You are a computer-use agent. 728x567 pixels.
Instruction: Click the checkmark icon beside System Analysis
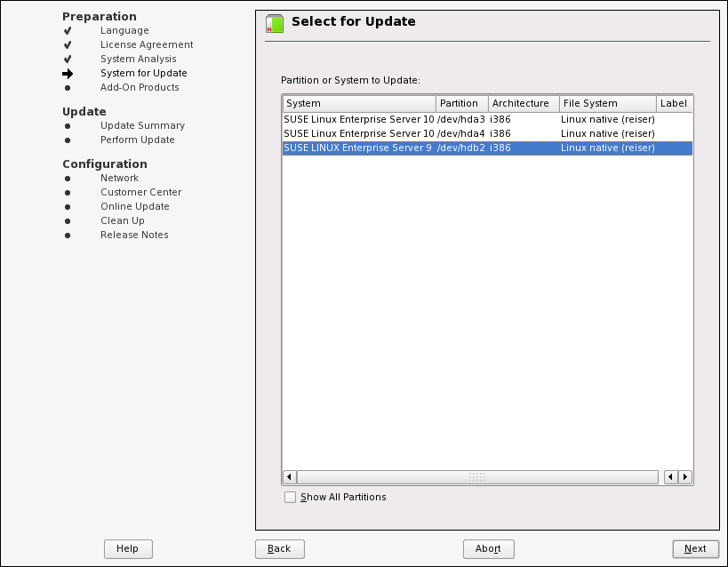click(x=68, y=60)
